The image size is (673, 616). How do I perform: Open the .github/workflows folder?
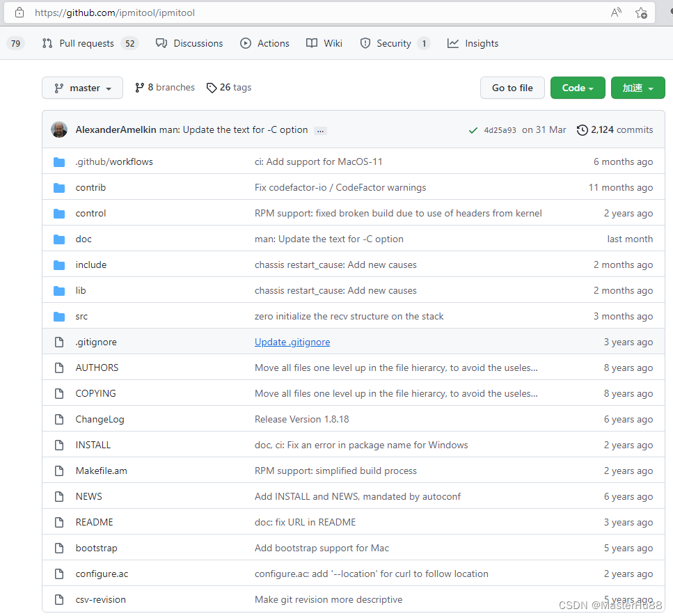click(114, 162)
